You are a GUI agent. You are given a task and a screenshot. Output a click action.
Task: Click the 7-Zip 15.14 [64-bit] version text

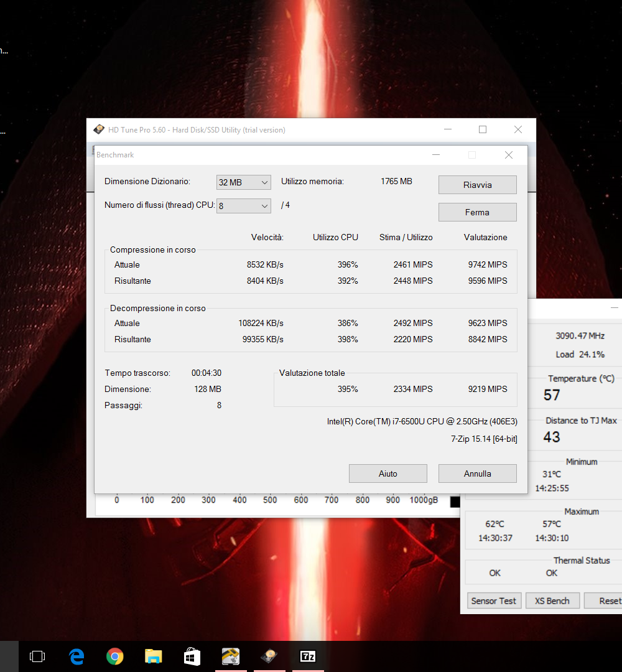click(x=484, y=439)
